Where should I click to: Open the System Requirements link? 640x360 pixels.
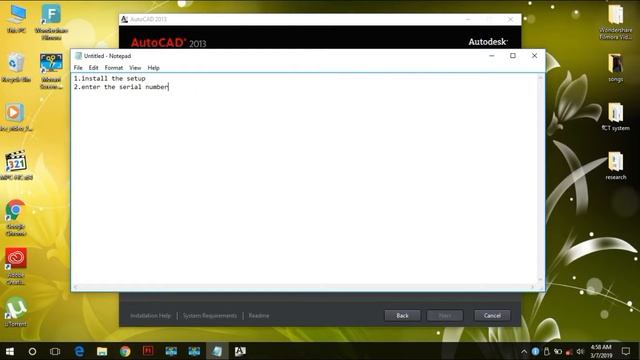coord(210,316)
